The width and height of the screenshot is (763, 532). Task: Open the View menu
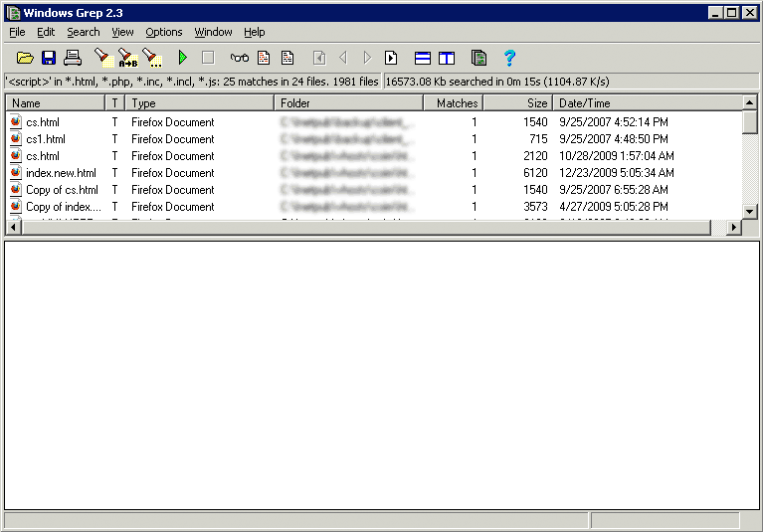click(x=122, y=32)
